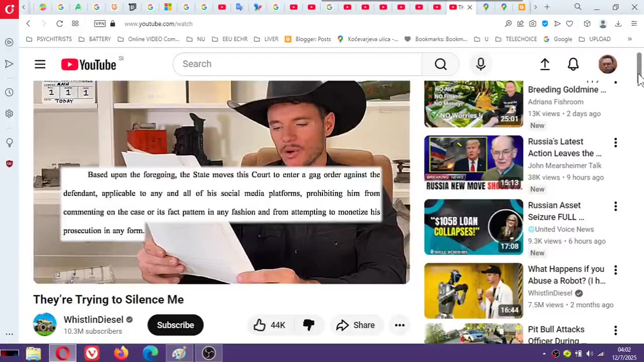Subscribe to WhistlinDiesel
This screenshot has height=362, width=644.
point(175,325)
